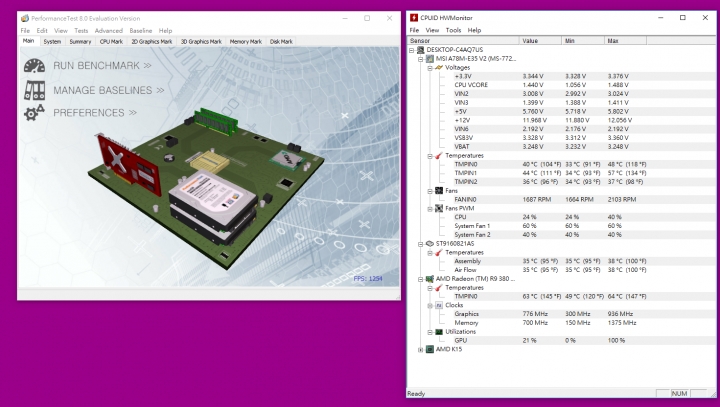The width and height of the screenshot is (720, 407).
Task: Open the View menu in HWMonitor
Action: pos(432,30)
